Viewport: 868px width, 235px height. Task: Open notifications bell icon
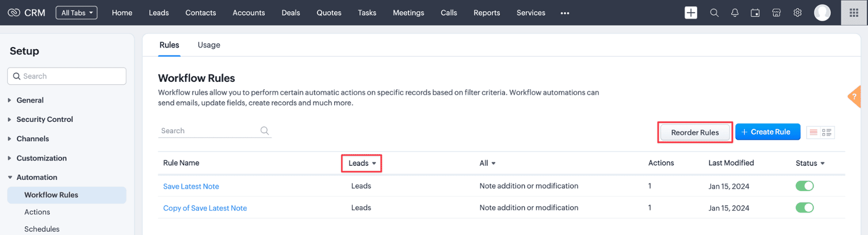(735, 12)
